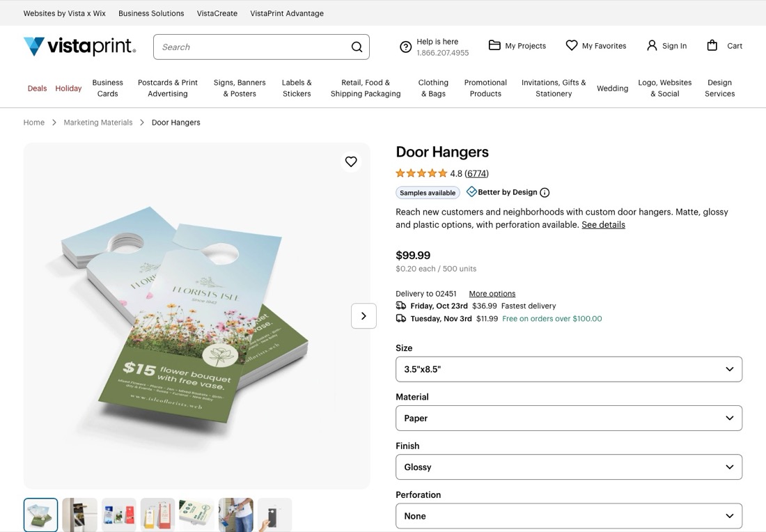766x532 pixels.
Task: Click Websites by Vista x Wix link
Action: click(x=65, y=13)
